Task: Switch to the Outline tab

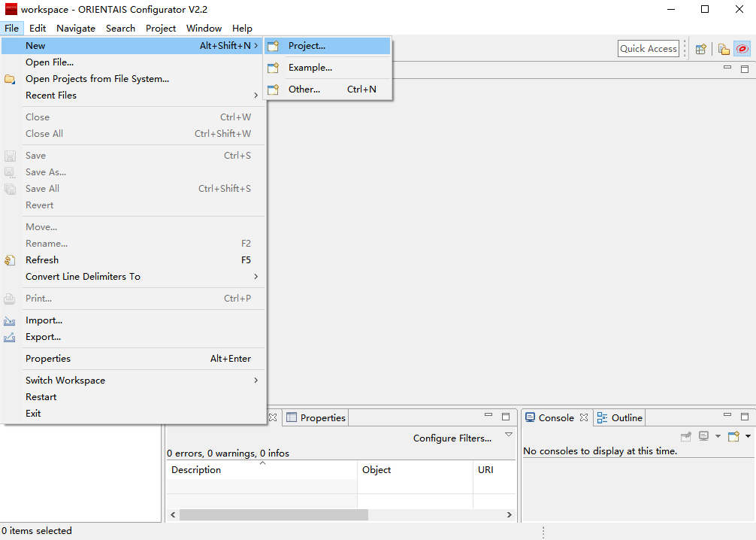Action: pos(626,418)
